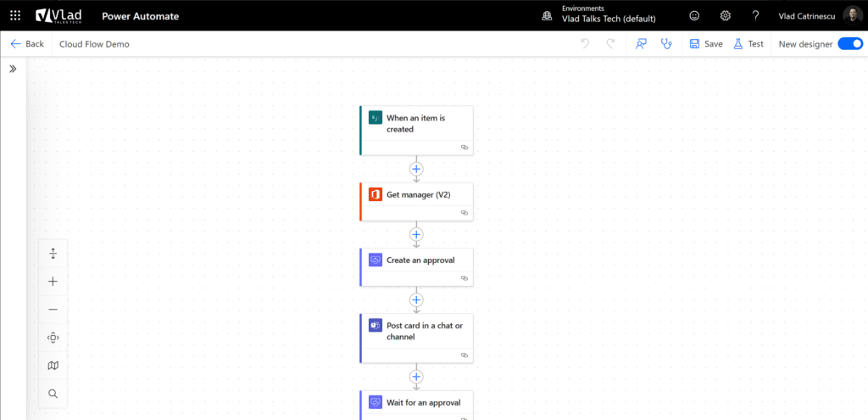868x420 pixels.
Task: Redo the last change
Action: click(610, 44)
